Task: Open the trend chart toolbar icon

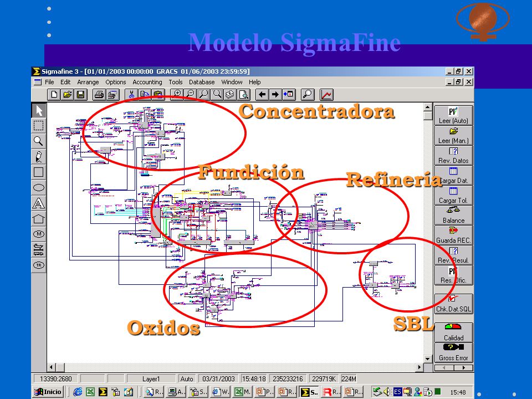Action: 326,95
